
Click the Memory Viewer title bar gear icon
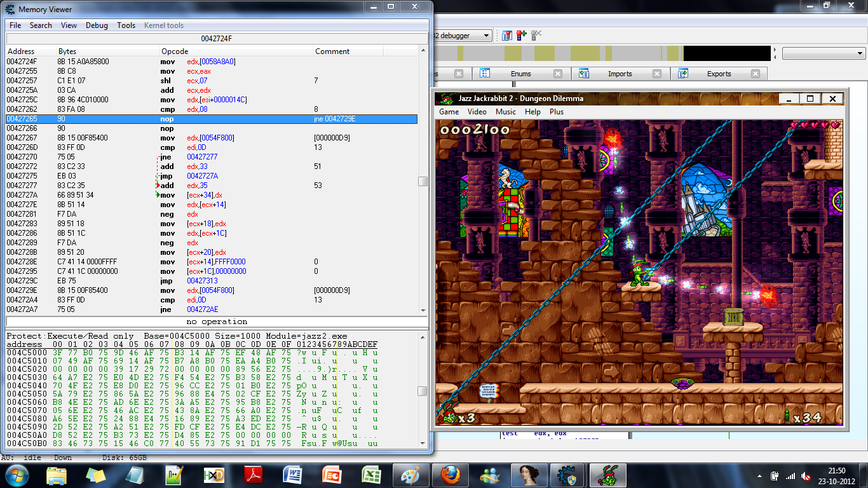[10, 10]
